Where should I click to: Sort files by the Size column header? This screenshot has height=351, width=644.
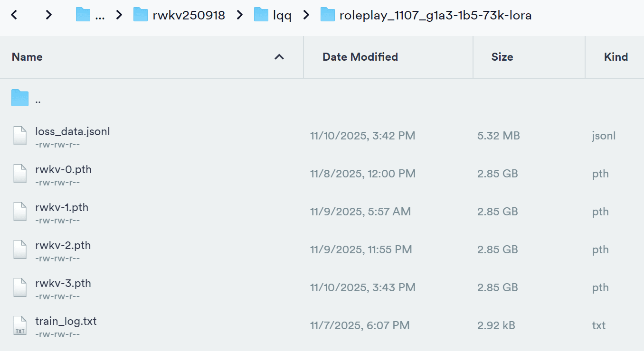[502, 57]
